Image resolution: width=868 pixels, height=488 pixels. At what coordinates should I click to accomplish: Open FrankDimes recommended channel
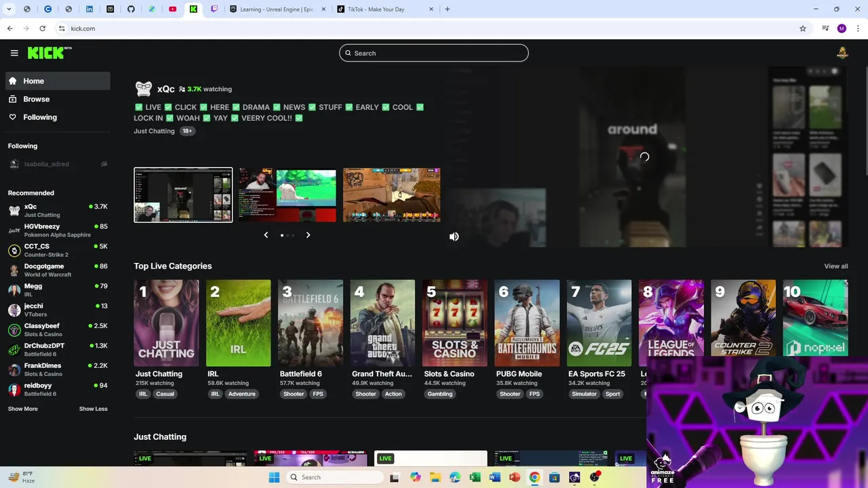point(58,369)
